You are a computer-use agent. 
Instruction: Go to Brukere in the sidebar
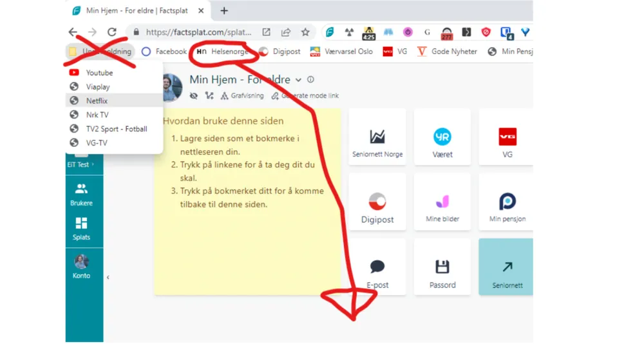[81, 194]
